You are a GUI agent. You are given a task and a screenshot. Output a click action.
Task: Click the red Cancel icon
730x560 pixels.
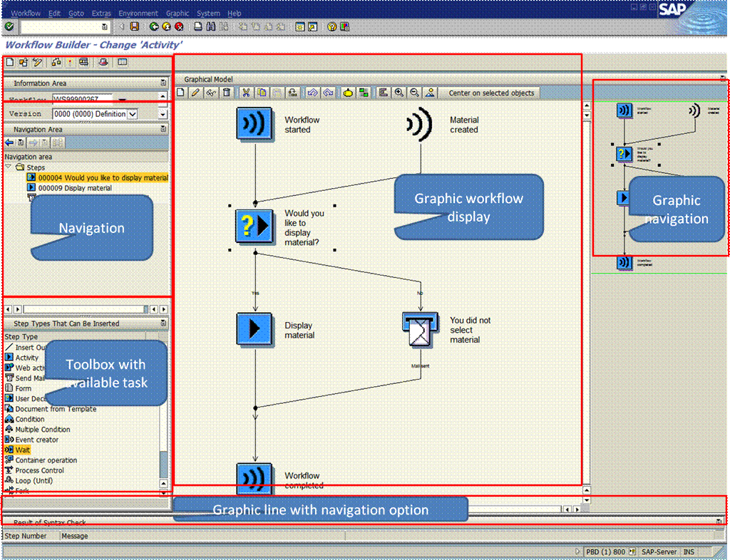pyautogui.click(x=179, y=26)
